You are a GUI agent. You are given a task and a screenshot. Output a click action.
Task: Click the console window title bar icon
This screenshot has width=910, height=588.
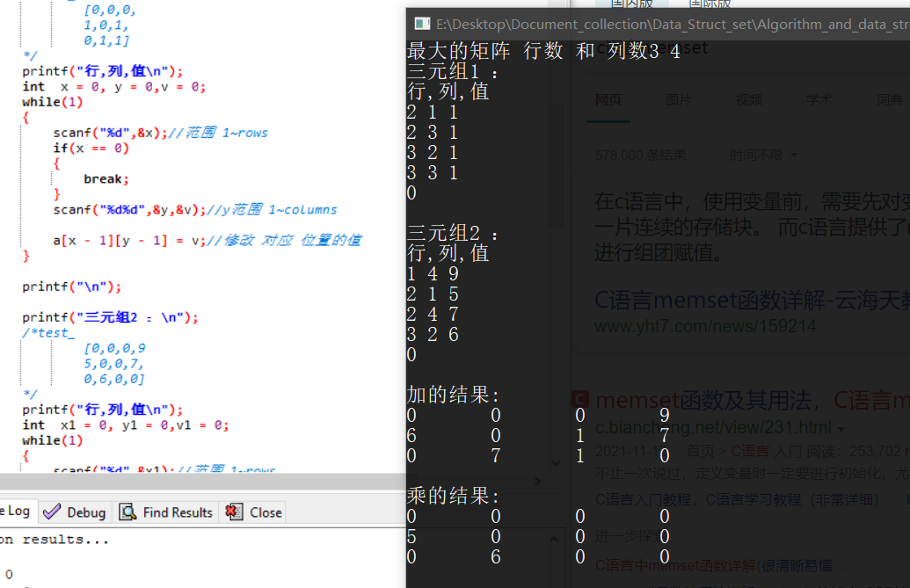(422, 24)
